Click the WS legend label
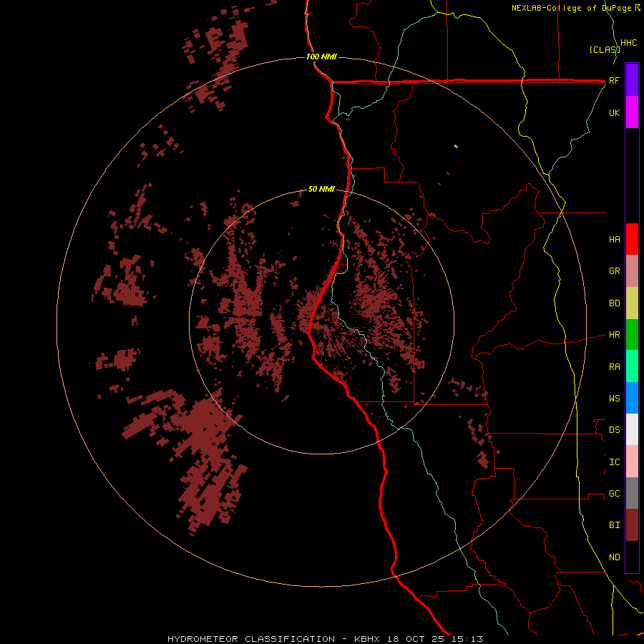Image resolution: width=644 pixels, height=644 pixels. click(614, 398)
